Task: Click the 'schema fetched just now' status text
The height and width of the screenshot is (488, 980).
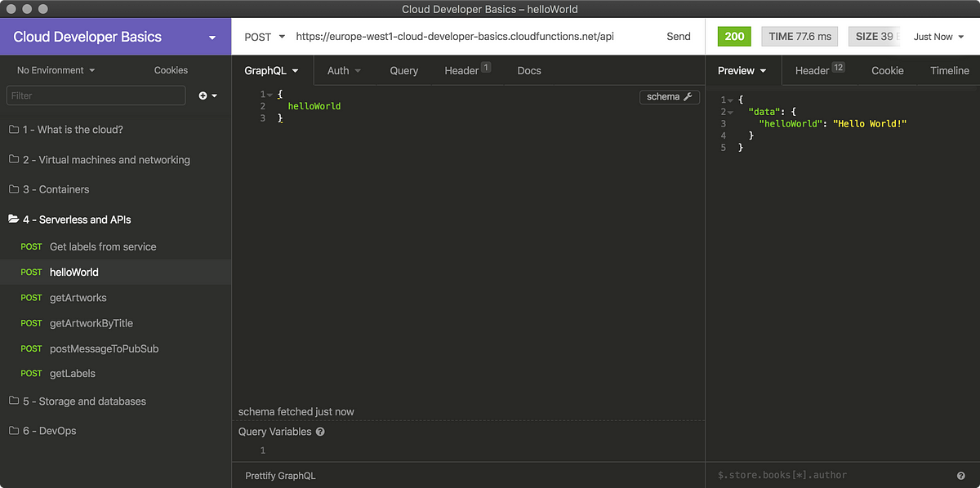Action: [296, 412]
